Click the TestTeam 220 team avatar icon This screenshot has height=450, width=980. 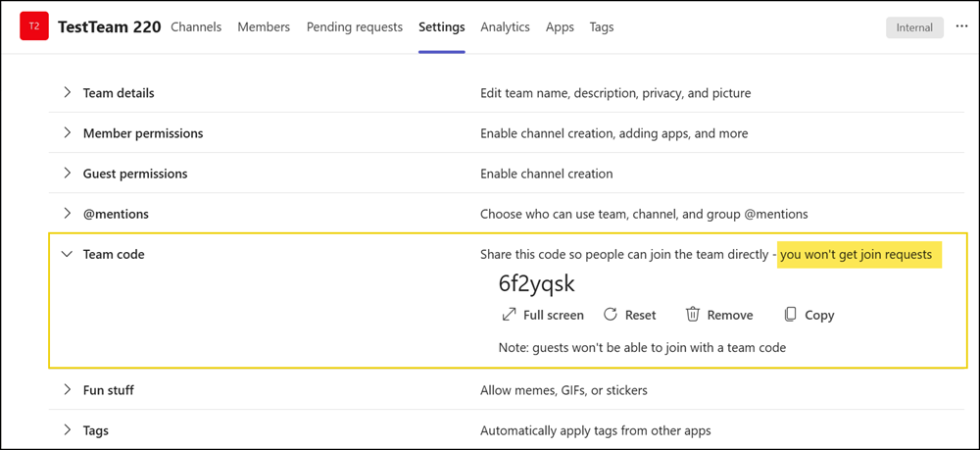coord(34,27)
